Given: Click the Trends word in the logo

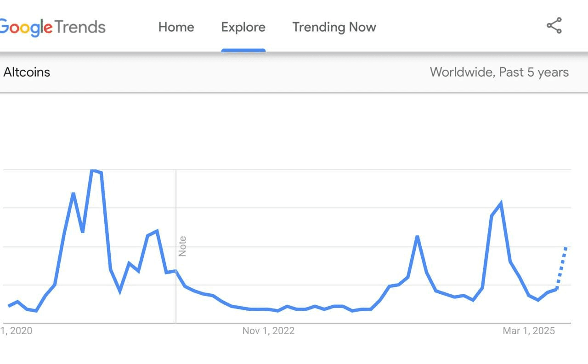Looking at the screenshot, I should point(80,27).
